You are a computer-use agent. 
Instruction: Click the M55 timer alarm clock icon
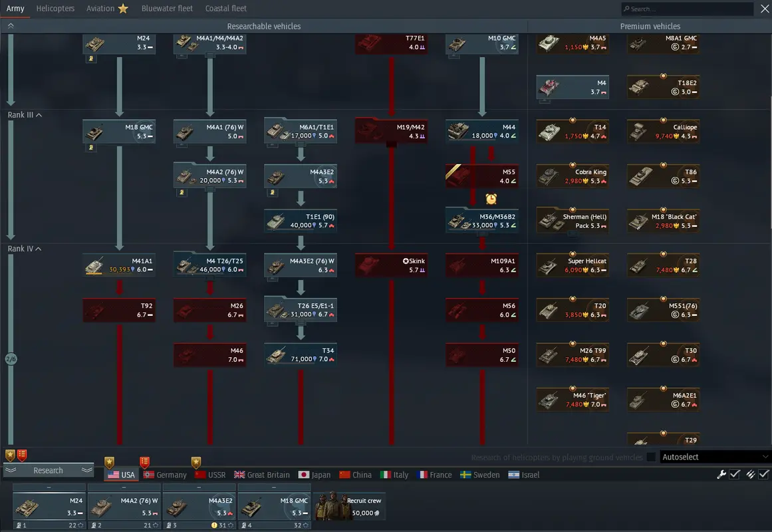click(491, 199)
